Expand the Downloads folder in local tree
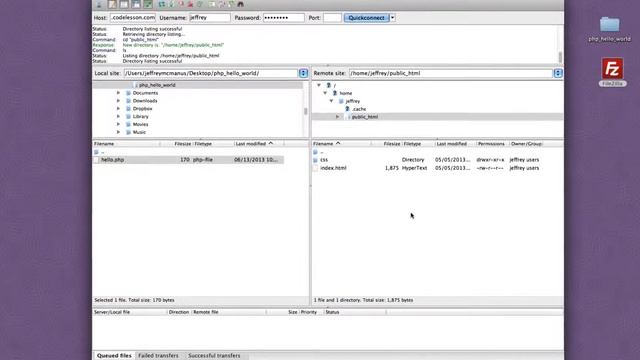The width and height of the screenshot is (640, 360). click(118, 101)
